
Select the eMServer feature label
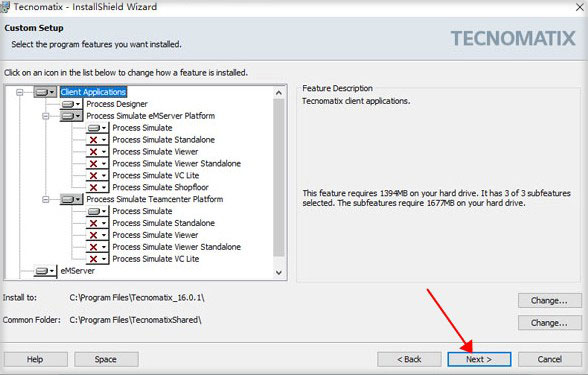tap(77, 271)
